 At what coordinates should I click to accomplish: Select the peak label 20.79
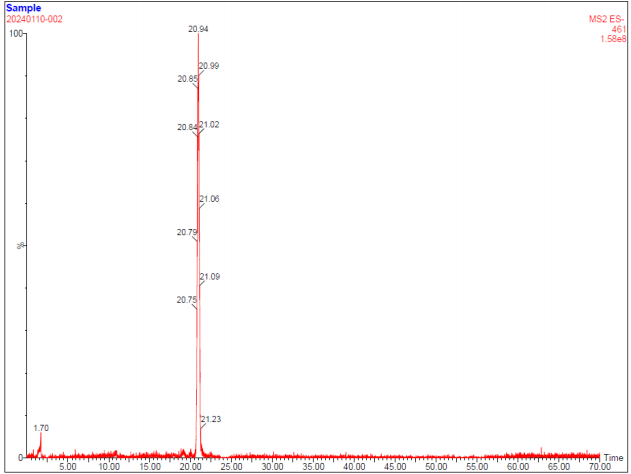coord(187,232)
